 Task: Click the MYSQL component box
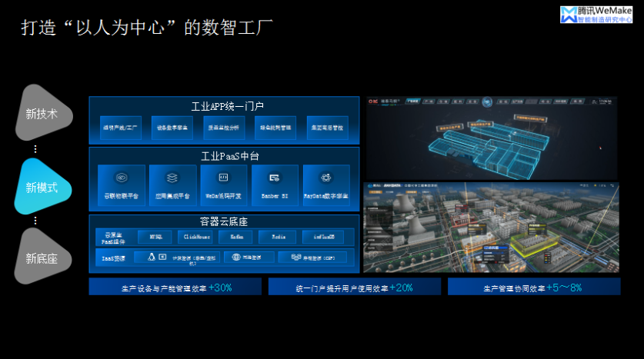(x=155, y=237)
